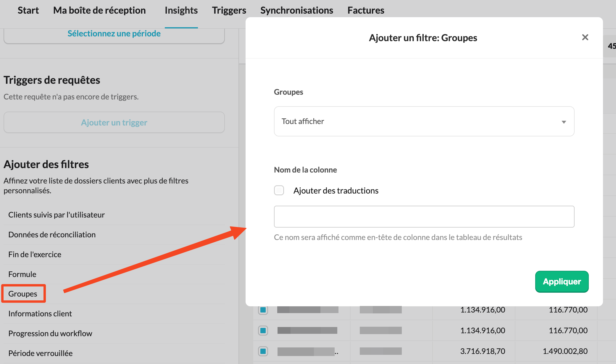This screenshot has width=616, height=364.
Task: Expand the Groupes dropdown arrow
Action: click(x=564, y=122)
